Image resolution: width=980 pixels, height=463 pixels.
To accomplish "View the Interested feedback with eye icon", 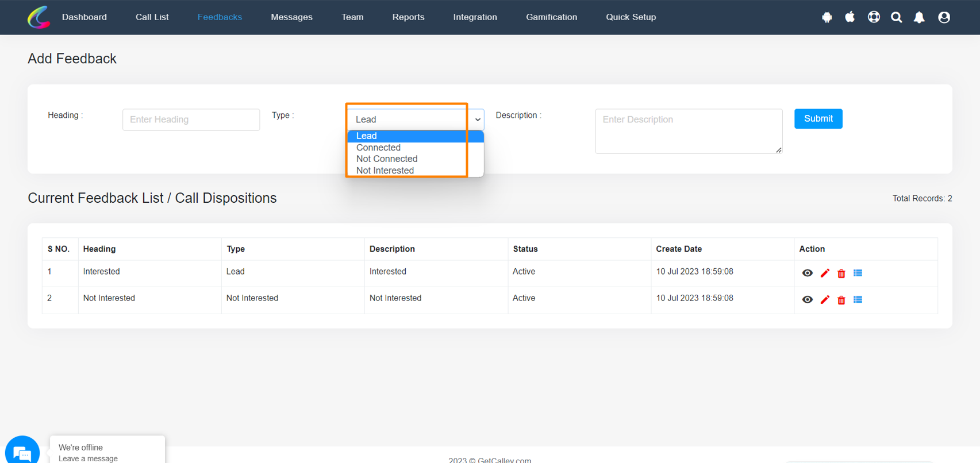I will [x=807, y=273].
